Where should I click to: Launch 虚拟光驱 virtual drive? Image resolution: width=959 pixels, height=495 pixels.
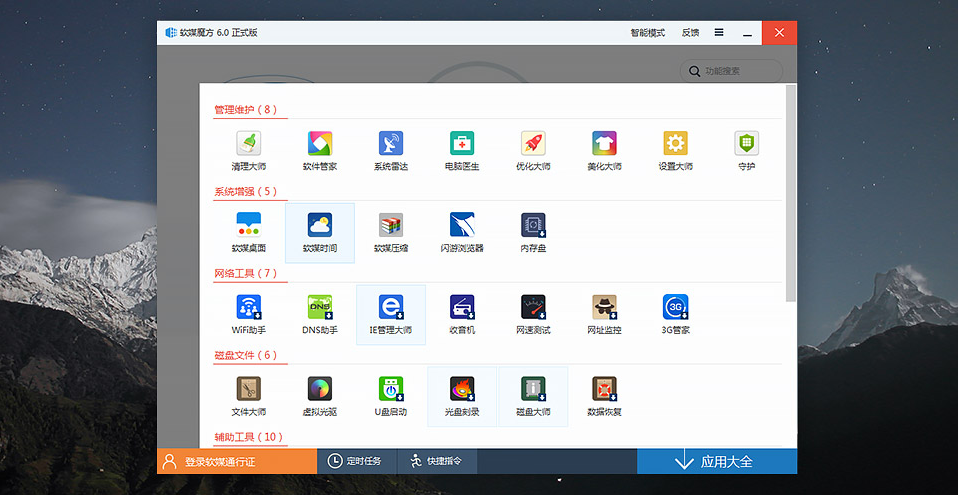pyautogui.click(x=320, y=396)
